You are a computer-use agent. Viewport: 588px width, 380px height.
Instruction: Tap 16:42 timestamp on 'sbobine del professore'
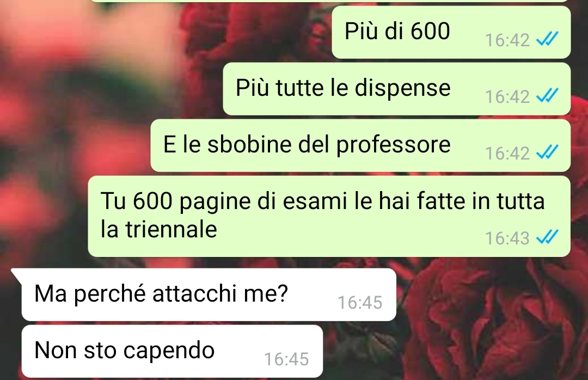coord(507,154)
